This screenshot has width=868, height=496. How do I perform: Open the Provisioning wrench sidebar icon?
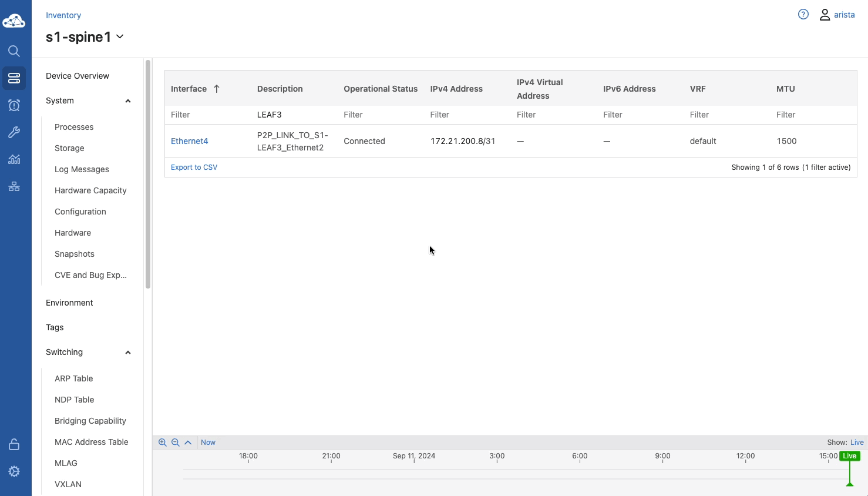coord(14,132)
